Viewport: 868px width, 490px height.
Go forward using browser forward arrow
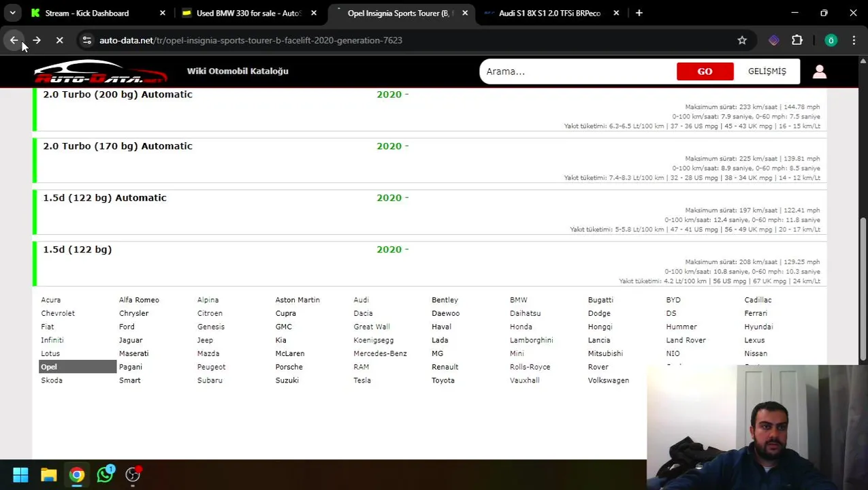pyautogui.click(x=37, y=40)
